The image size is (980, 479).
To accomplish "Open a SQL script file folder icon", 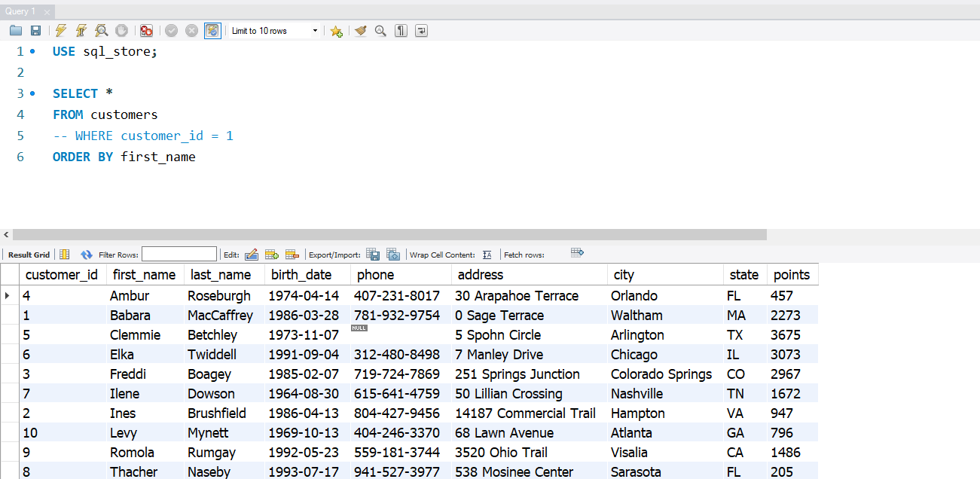I will (16, 31).
